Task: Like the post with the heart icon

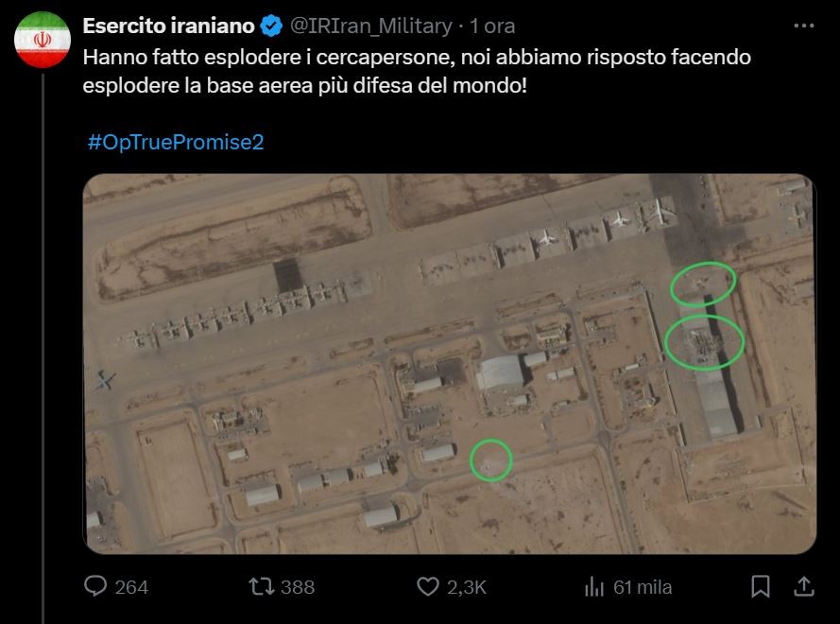Action: 427,586
